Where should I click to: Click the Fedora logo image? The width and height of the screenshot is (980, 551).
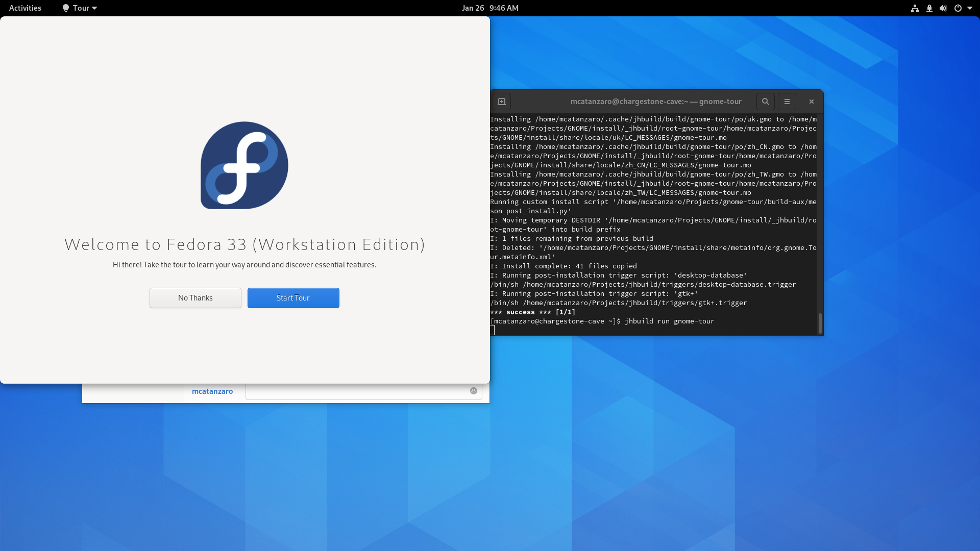(x=244, y=165)
